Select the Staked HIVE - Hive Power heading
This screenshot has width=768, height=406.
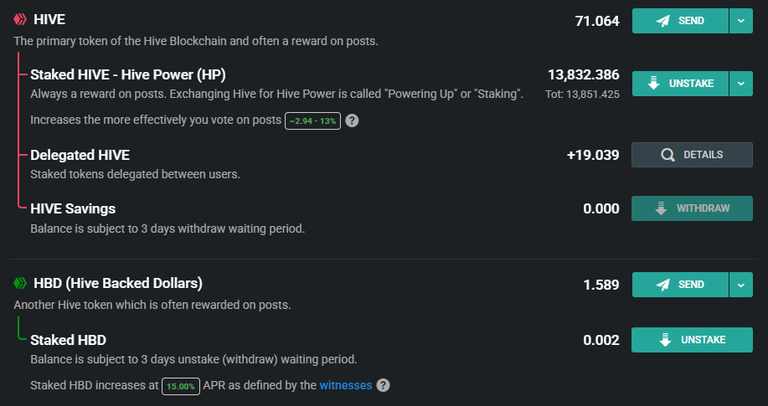click(128, 75)
